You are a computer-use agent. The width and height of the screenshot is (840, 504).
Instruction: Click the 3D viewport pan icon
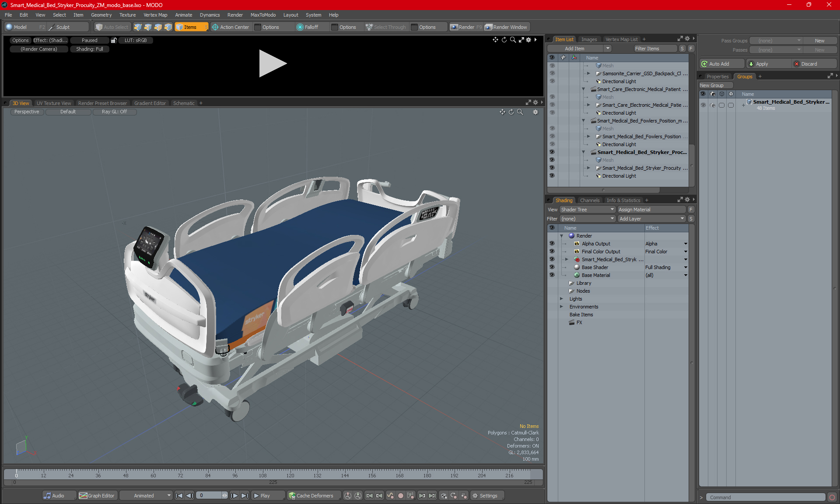click(502, 112)
